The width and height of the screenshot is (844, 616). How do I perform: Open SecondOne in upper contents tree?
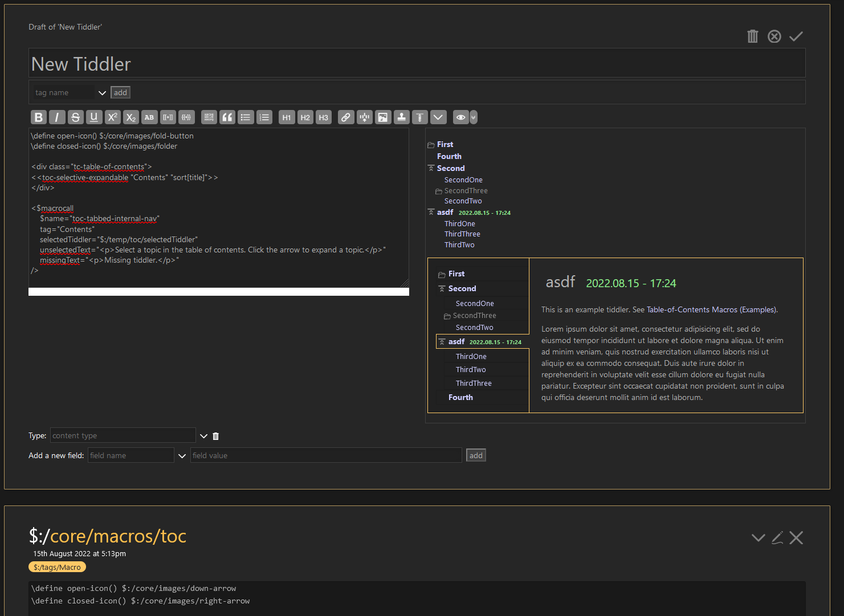[463, 180]
